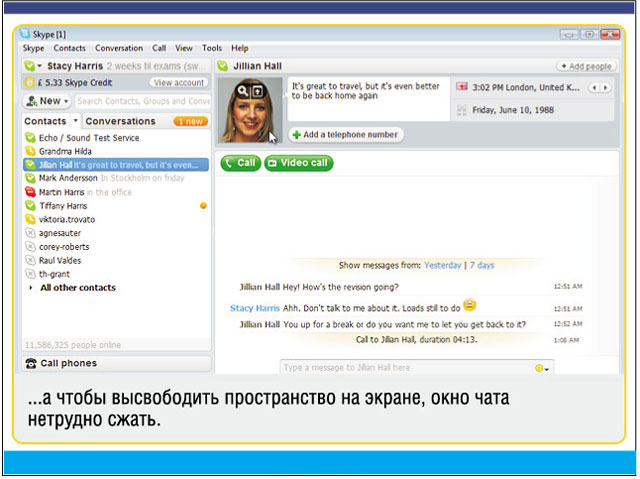Select Raul Valdes contact
The image size is (640, 479).
60,260
